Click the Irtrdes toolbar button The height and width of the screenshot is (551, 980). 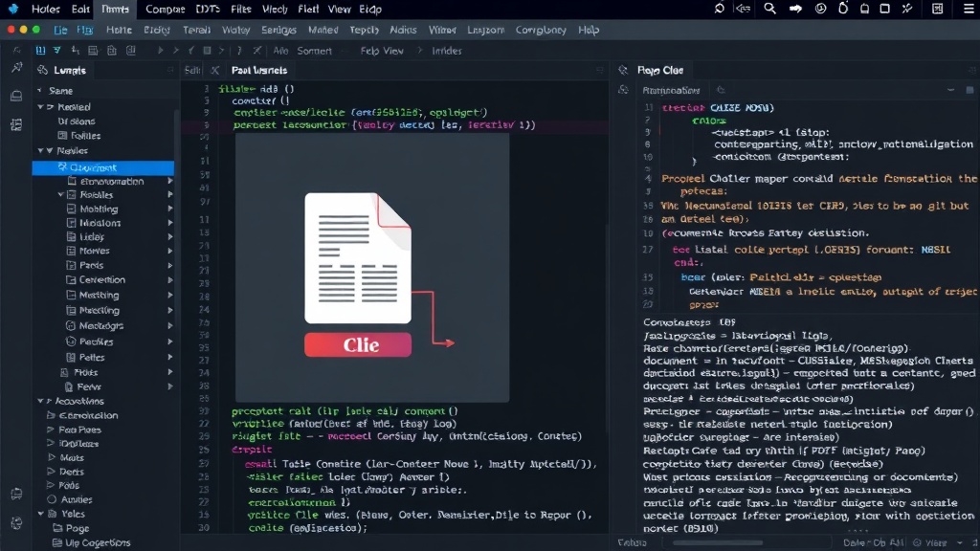(x=447, y=51)
